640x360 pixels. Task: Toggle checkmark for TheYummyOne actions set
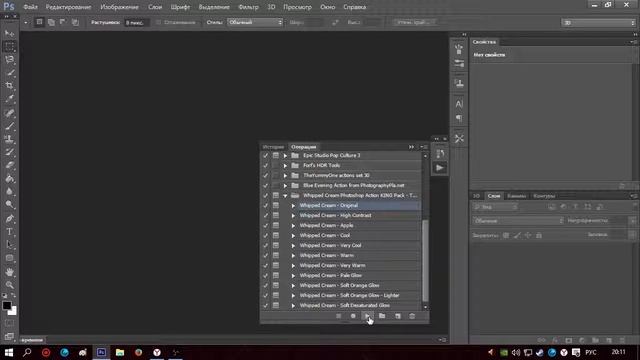266,176
